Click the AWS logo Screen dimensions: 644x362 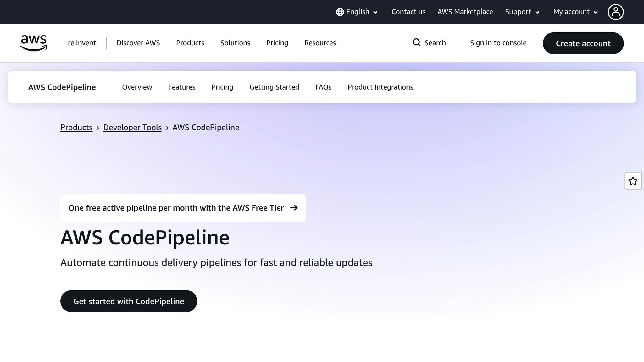click(x=33, y=43)
